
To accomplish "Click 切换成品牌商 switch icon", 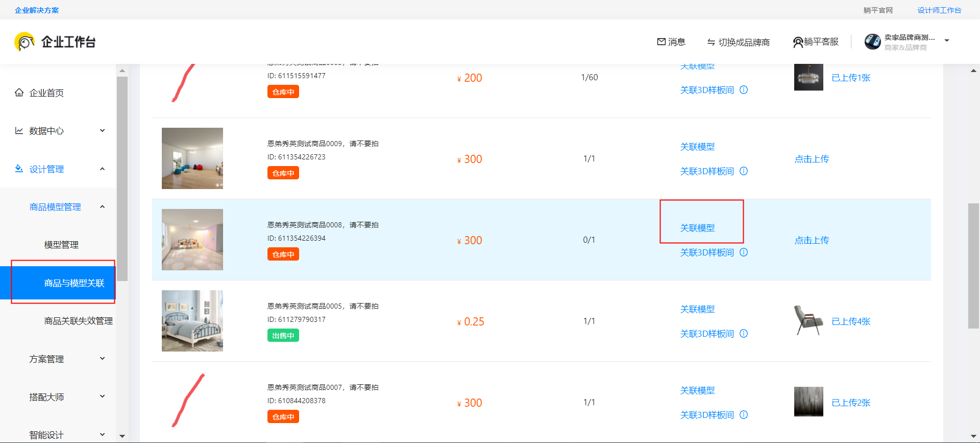I will point(711,42).
